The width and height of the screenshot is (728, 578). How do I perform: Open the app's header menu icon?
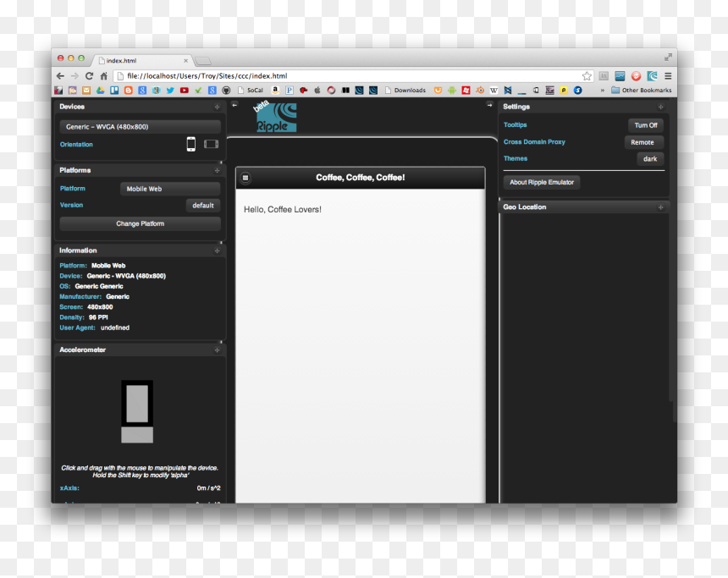click(245, 178)
